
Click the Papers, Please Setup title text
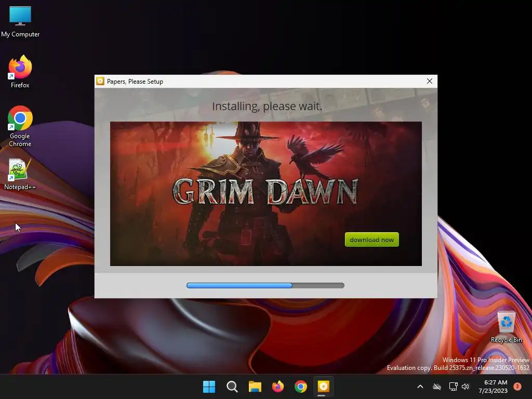tap(135, 82)
